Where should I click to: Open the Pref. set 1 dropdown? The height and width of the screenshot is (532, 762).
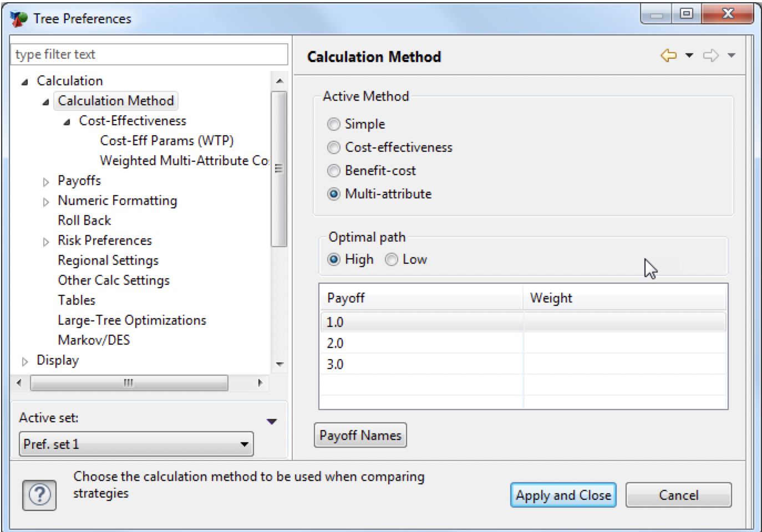(244, 444)
